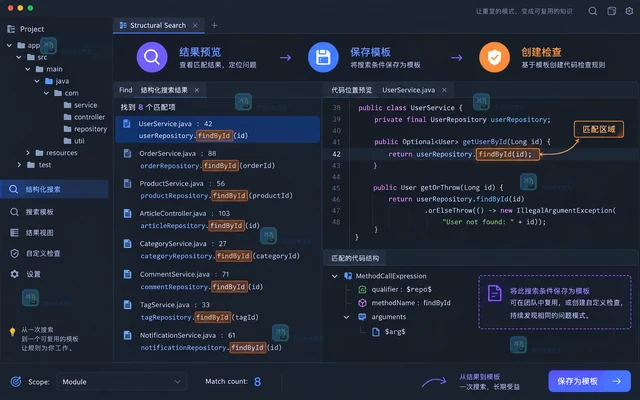
Task: Close the Structural Search tab
Action: (x=196, y=25)
